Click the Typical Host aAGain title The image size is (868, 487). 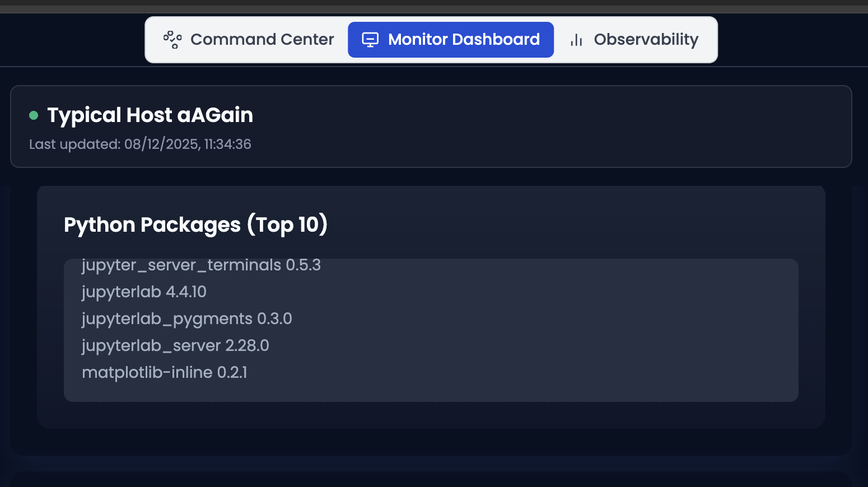(x=150, y=115)
